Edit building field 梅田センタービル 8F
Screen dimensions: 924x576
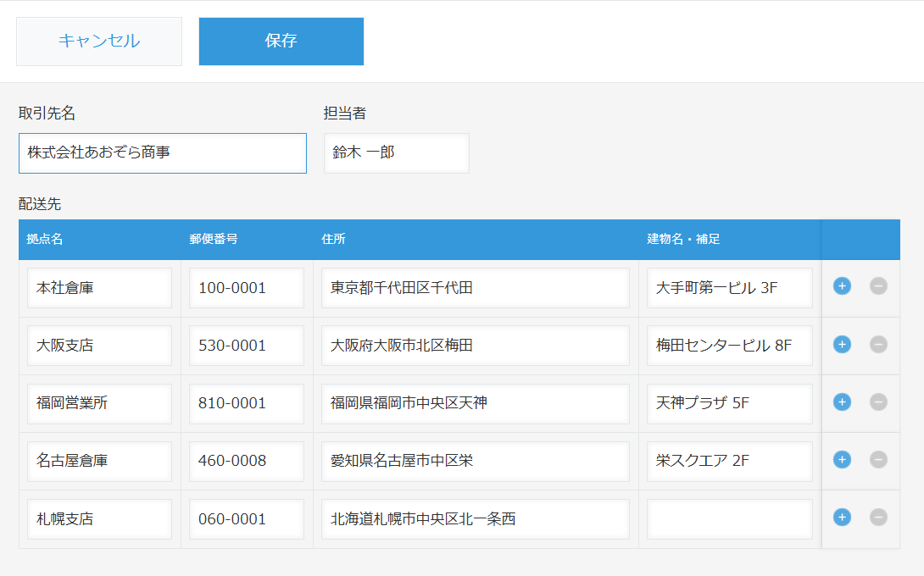click(730, 346)
